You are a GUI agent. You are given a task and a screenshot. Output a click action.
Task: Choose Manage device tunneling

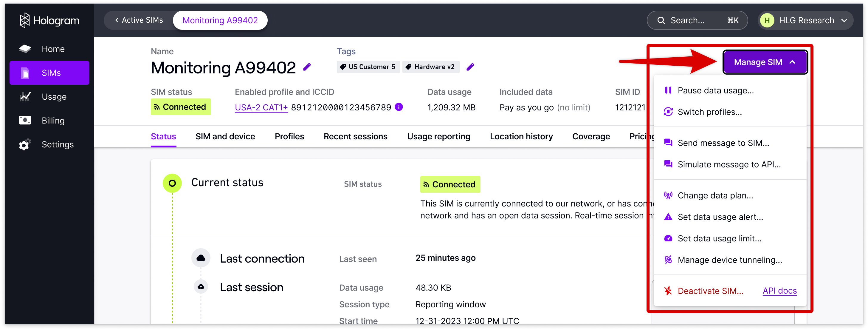tap(730, 260)
